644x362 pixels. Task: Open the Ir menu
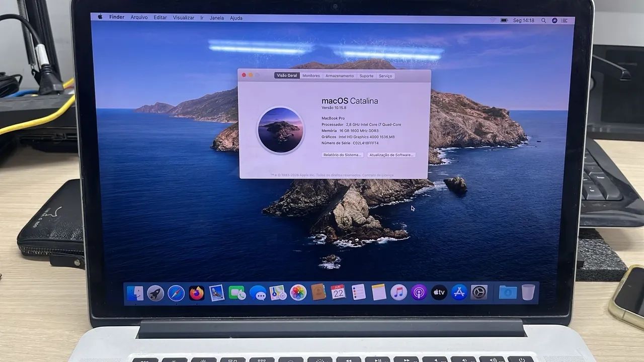[202, 18]
